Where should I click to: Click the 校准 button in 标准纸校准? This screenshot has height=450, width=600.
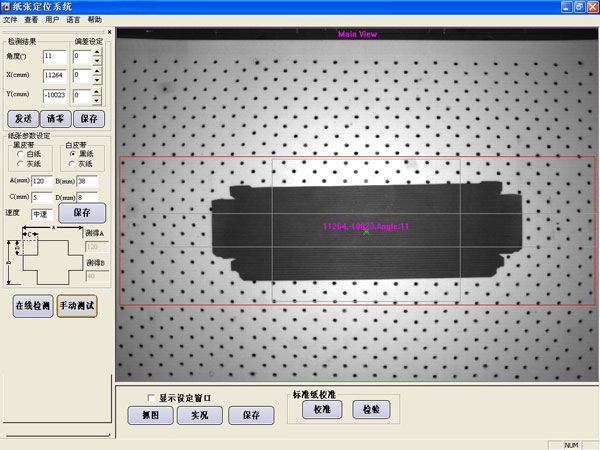(322, 409)
